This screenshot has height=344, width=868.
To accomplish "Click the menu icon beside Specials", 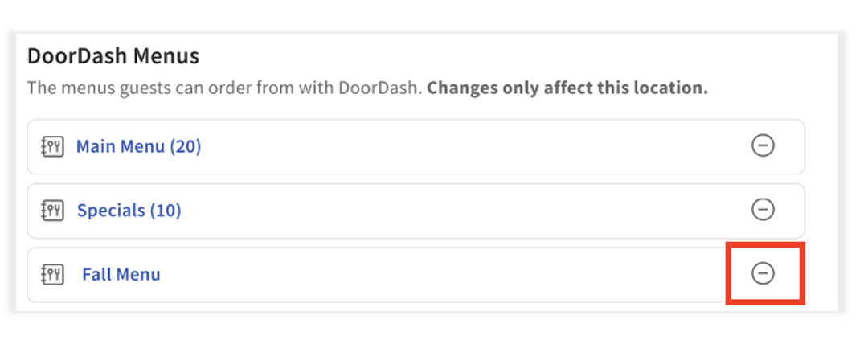I will [x=52, y=211].
